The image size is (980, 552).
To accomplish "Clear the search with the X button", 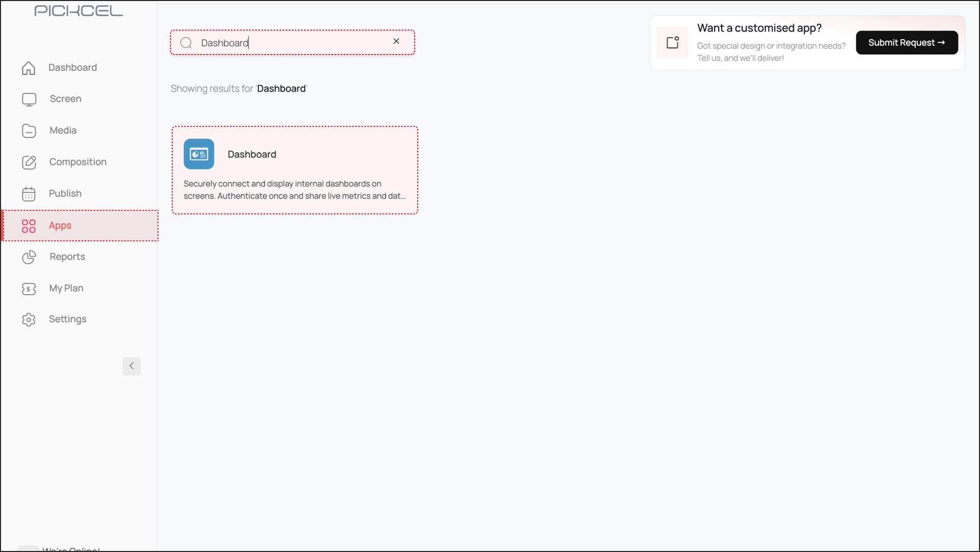I will coord(396,41).
